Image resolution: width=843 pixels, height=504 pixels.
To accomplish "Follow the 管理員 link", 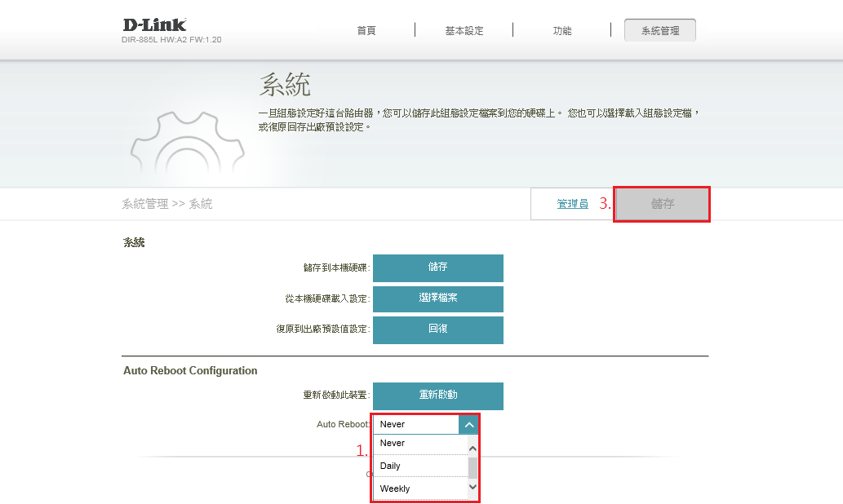I will [x=572, y=204].
